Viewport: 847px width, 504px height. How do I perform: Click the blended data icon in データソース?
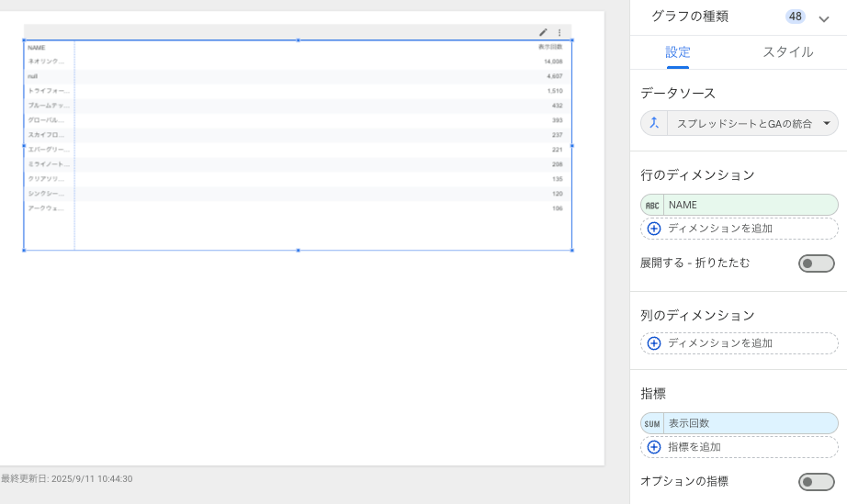click(x=653, y=123)
